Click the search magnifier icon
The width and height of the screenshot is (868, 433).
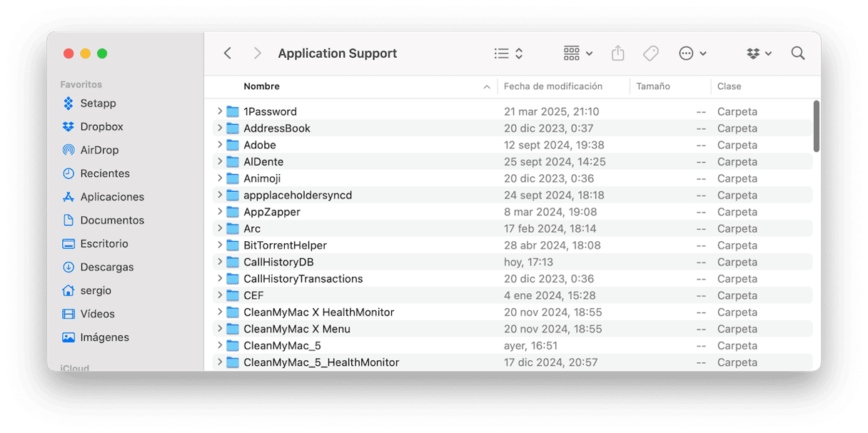tap(798, 54)
